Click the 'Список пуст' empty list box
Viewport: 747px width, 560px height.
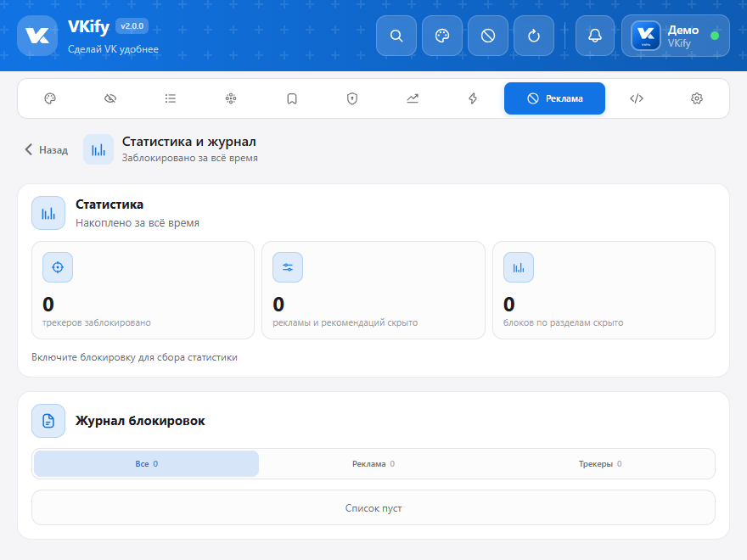point(373,508)
